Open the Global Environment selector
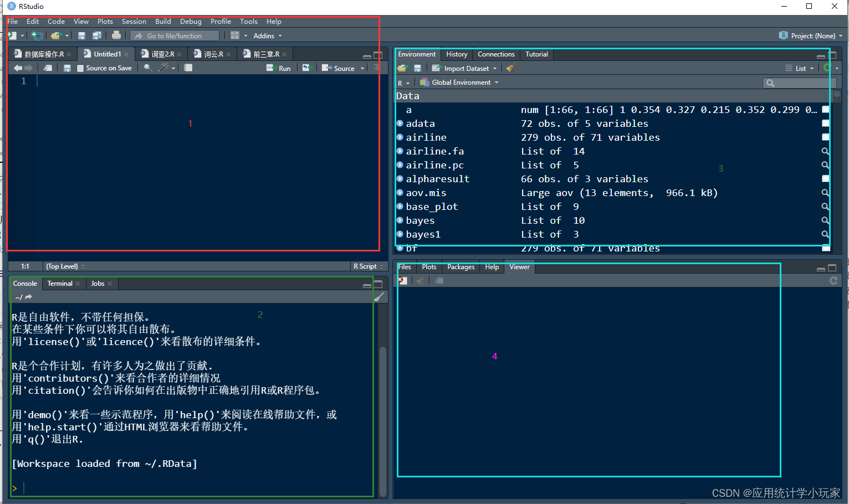Image resolution: width=849 pixels, height=504 pixels. 459,82
